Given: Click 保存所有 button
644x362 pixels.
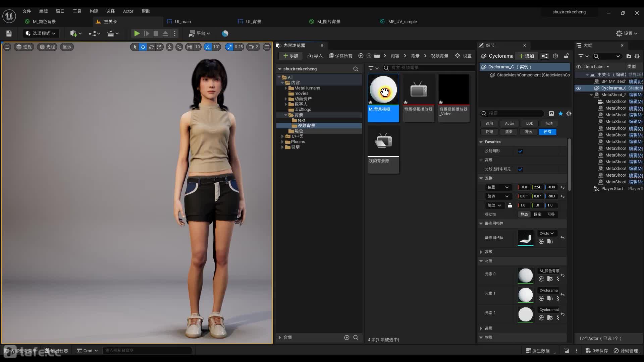Looking at the screenshot, I should (340, 56).
